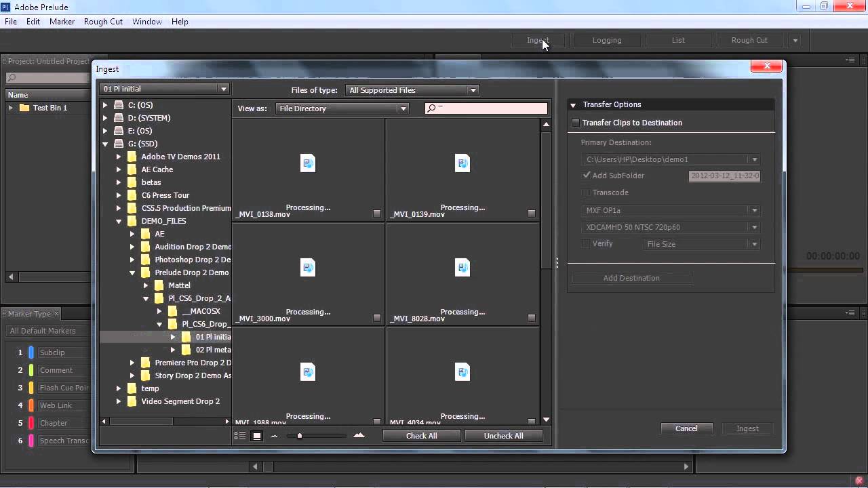868x488 pixels.
Task: Expand the Test Bin 1 bin
Action: pos(11,108)
